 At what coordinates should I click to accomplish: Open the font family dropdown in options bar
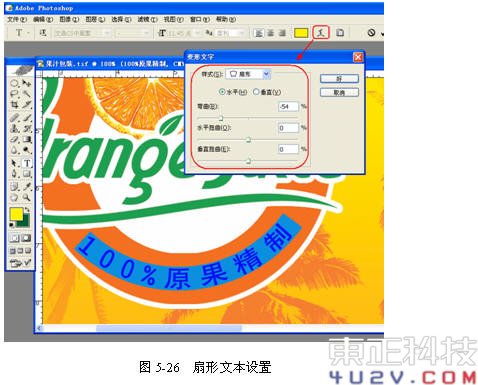click(x=82, y=33)
